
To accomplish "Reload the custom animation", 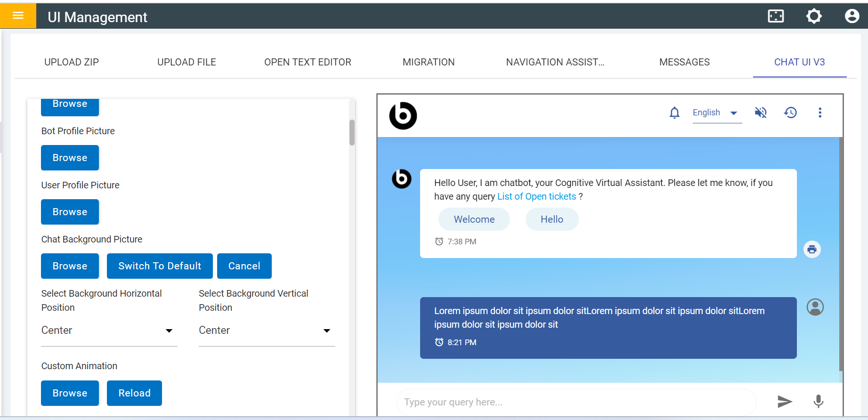I will 134,393.
